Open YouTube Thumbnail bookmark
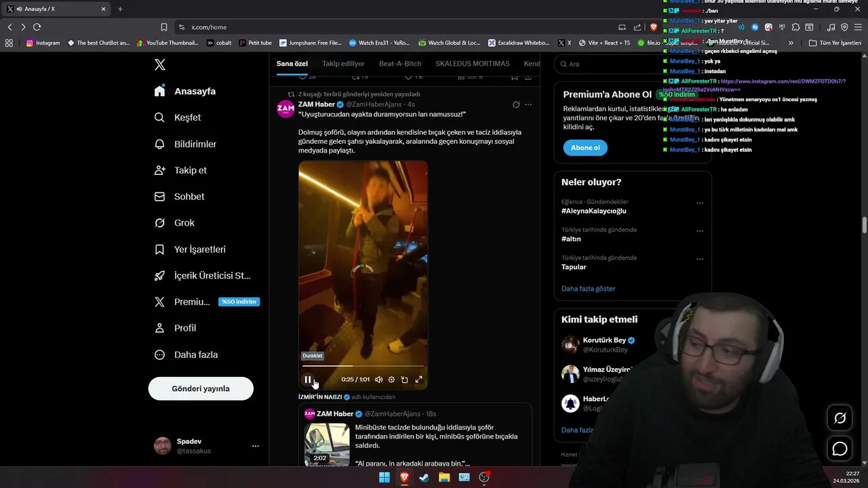868x488 pixels. 167,43
